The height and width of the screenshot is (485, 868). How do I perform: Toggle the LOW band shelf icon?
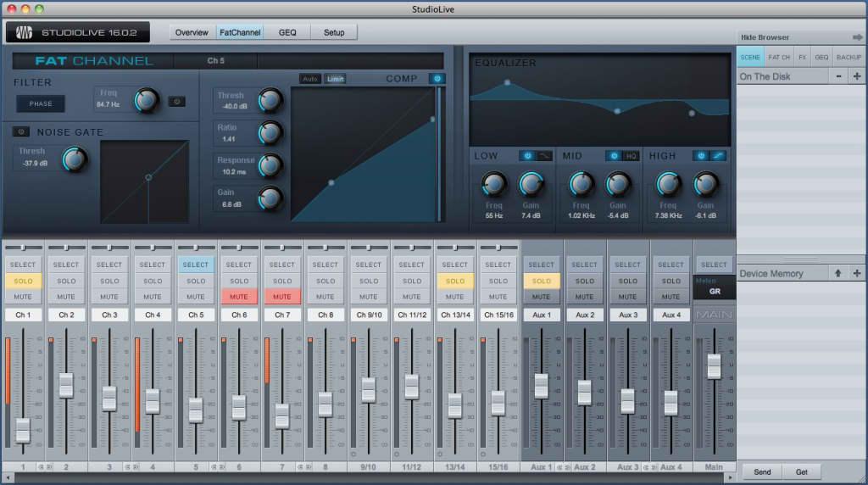(x=545, y=156)
